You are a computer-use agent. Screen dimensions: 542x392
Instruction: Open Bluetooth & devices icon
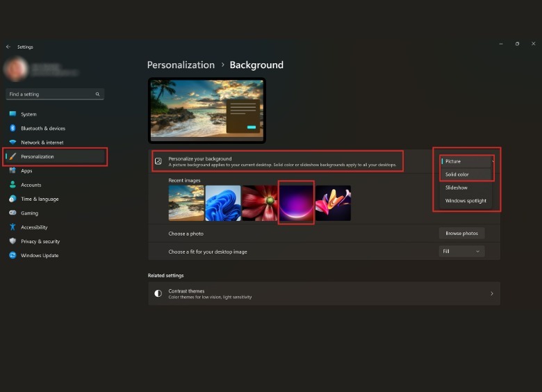(x=13, y=128)
